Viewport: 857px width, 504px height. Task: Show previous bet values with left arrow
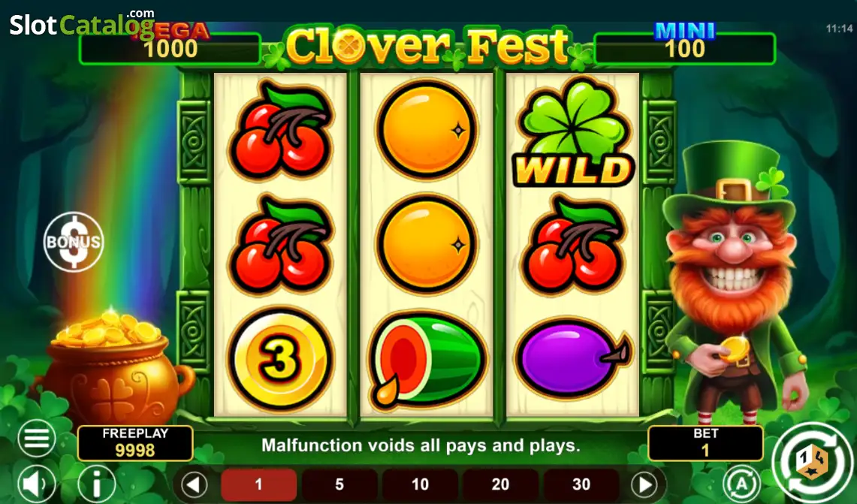click(x=194, y=484)
